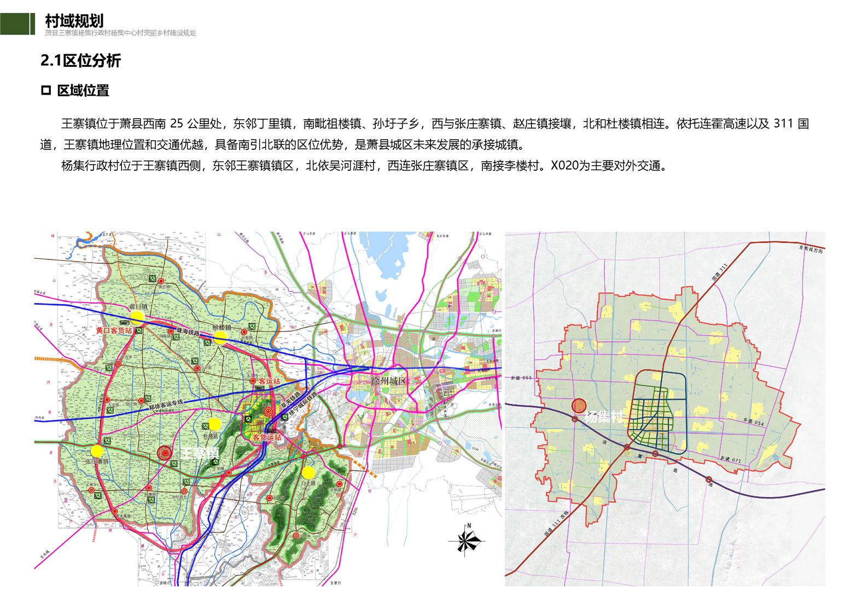Click the yellow circle above 白土镇
Screen dimensions: 868x614
(x=308, y=472)
